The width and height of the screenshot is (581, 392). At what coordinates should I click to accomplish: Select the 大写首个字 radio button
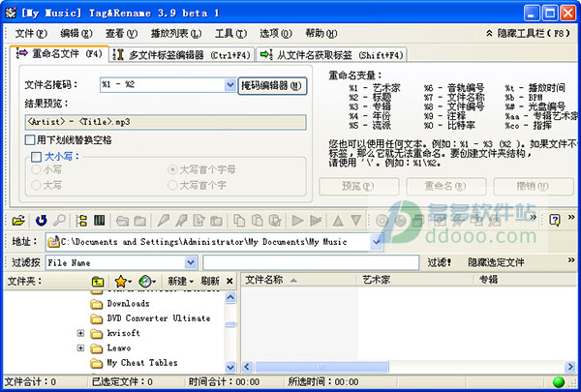tap(172, 185)
